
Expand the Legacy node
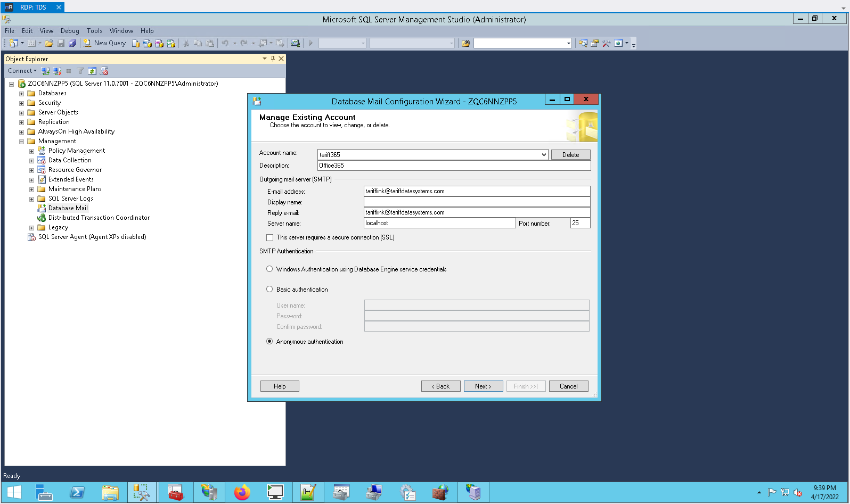32,228
